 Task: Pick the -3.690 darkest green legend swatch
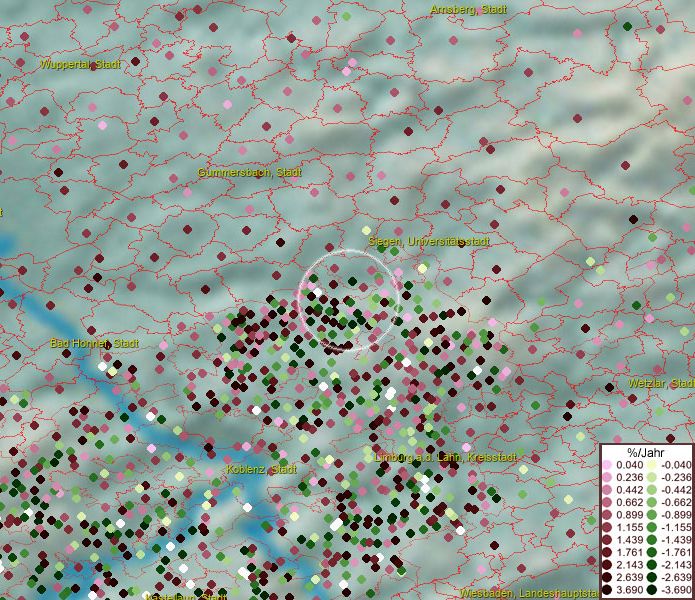652,590
